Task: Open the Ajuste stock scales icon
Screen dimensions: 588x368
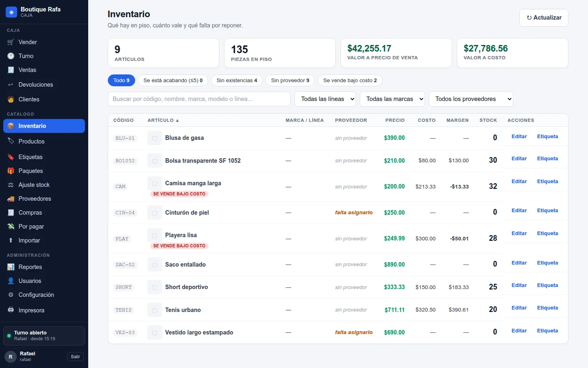Action: tap(11, 185)
